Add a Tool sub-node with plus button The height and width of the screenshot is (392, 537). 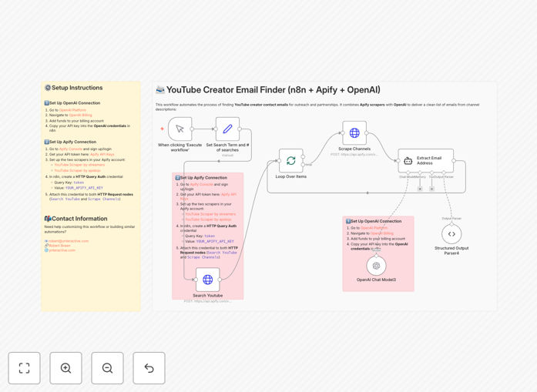tap(432, 189)
